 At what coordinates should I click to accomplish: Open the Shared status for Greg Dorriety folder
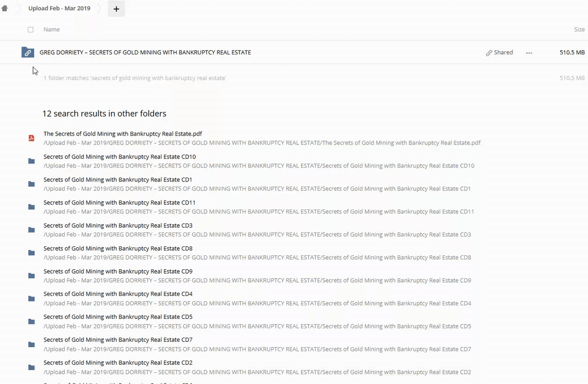pyautogui.click(x=499, y=53)
